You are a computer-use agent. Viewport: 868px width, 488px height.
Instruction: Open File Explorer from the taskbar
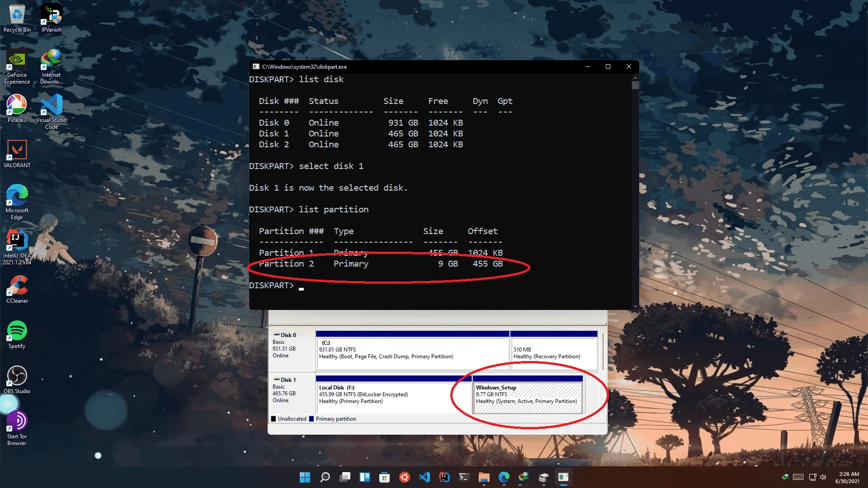pos(484,477)
